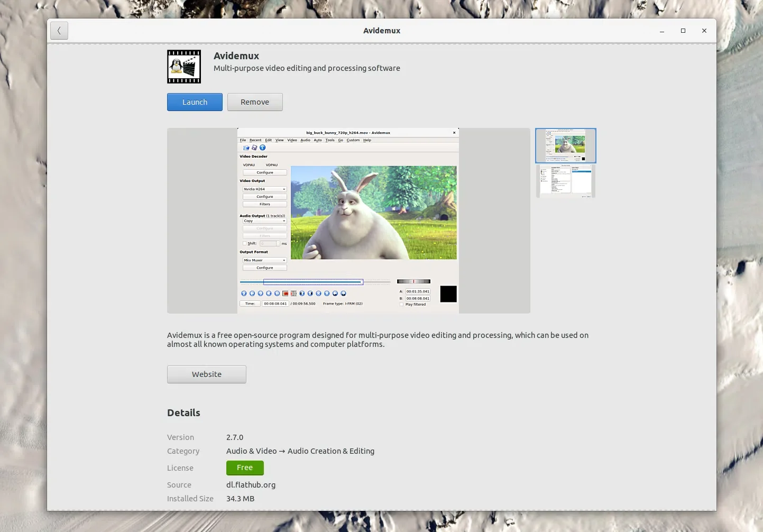The height and width of the screenshot is (532, 763).
Task: Click the back arrow in the software center
Action: tap(59, 30)
